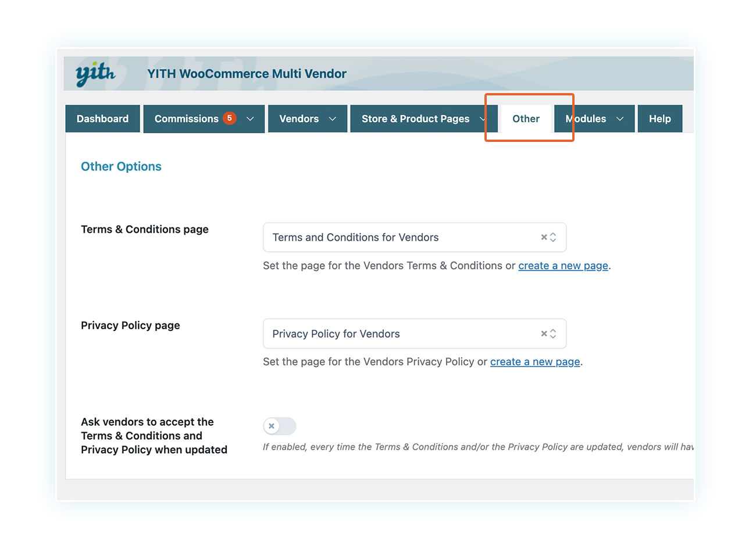Expand the Store & Product Pages chevron
The height and width of the screenshot is (552, 756).
pos(482,119)
